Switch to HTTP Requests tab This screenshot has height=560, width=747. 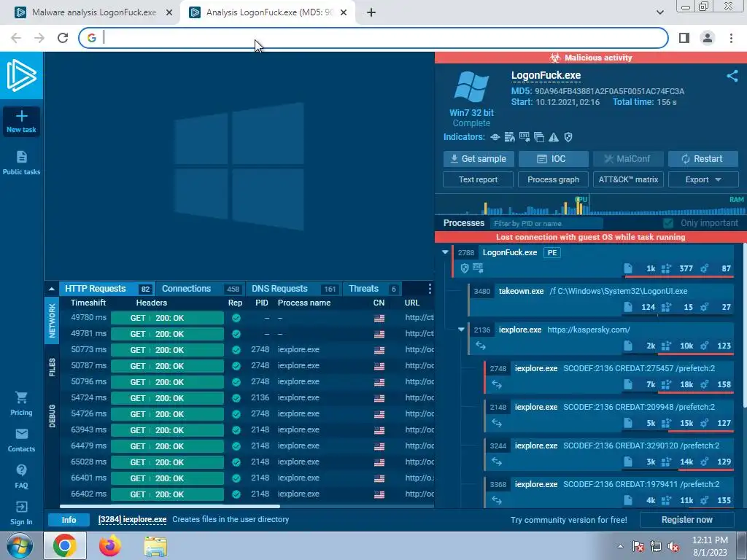[x=107, y=289]
